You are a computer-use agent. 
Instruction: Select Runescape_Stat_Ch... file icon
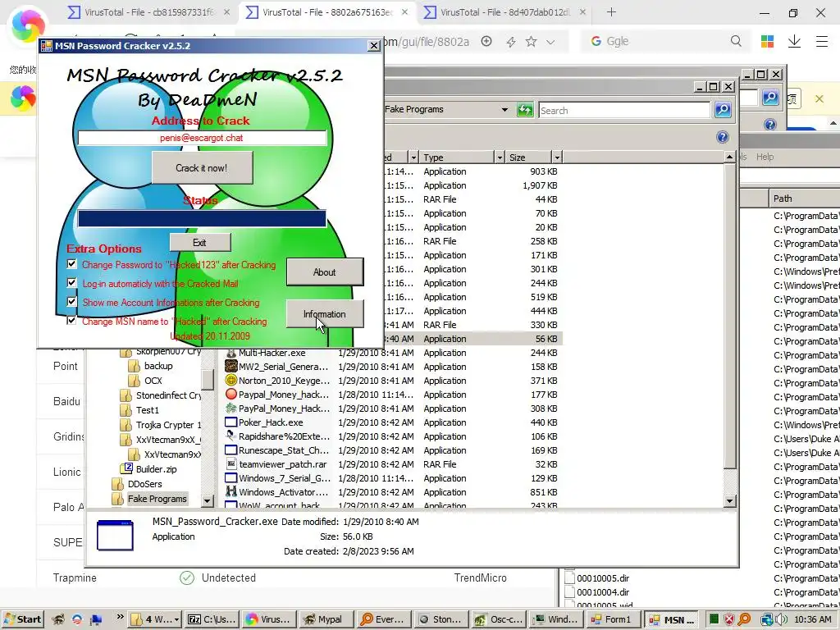tap(231, 450)
